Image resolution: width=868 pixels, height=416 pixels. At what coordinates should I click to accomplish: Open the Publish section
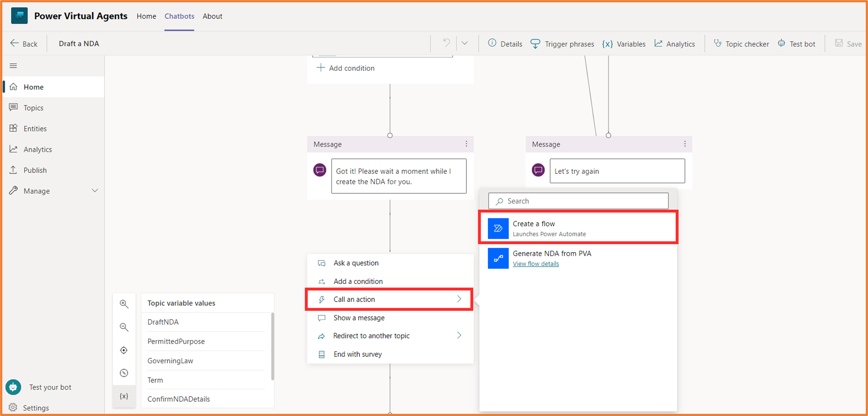click(35, 170)
